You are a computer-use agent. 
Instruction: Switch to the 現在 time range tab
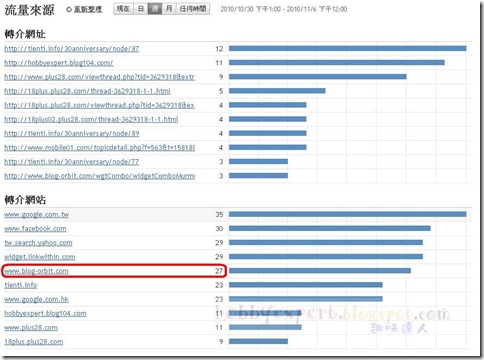pyautogui.click(x=123, y=9)
